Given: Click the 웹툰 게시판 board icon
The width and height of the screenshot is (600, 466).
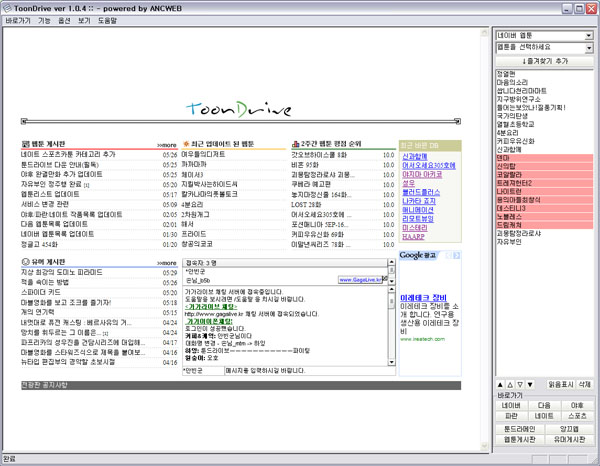Looking at the screenshot, I should tap(25, 144).
